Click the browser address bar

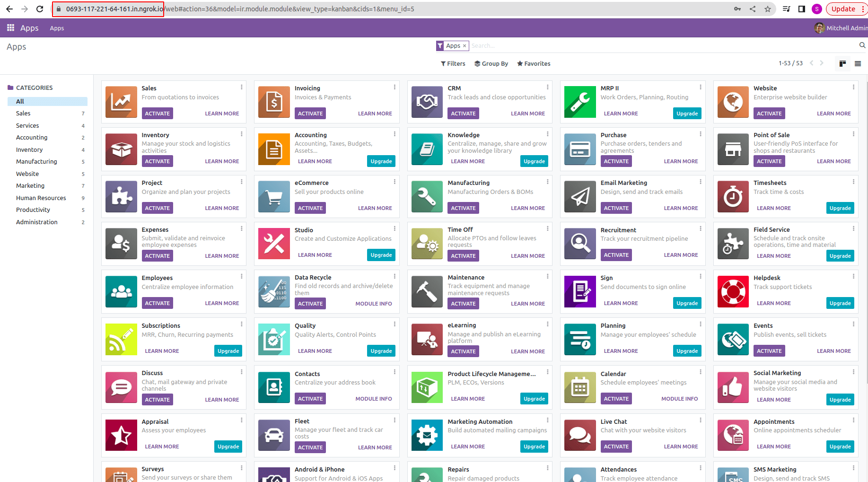(x=393, y=9)
